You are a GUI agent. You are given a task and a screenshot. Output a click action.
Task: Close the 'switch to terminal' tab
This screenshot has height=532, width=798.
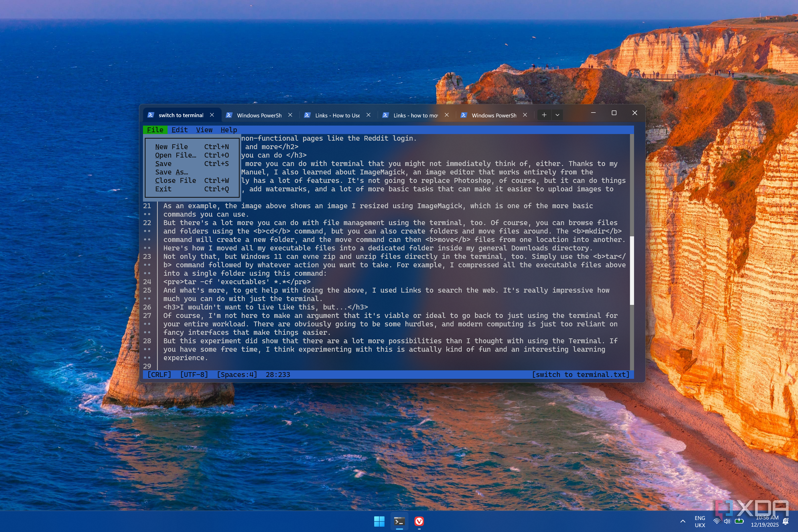[x=212, y=115]
